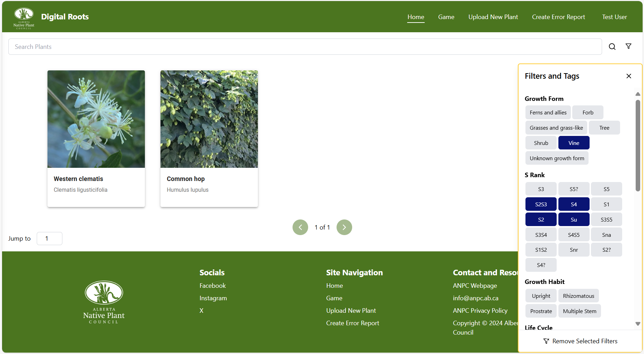Toggle the Multiple Stem filter
Screen dimensions: 644x354
tap(580, 311)
